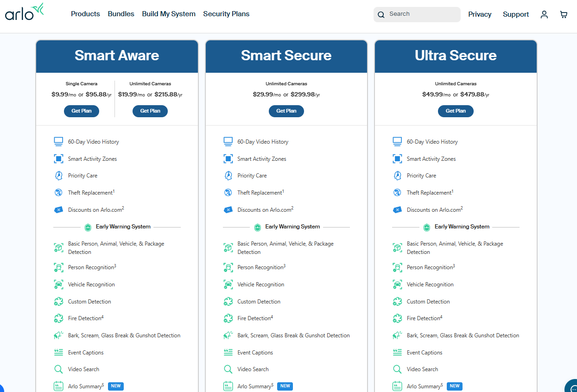This screenshot has width=577, height=392.
Task: Click Single Camera label in Smart Aware
Action: [x=82, y=84]
